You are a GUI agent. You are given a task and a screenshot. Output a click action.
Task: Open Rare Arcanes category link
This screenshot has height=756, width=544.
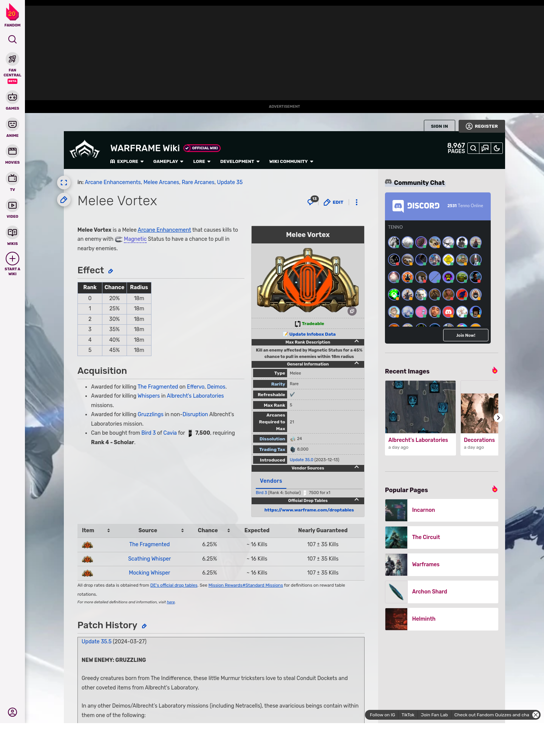(198, 182)
